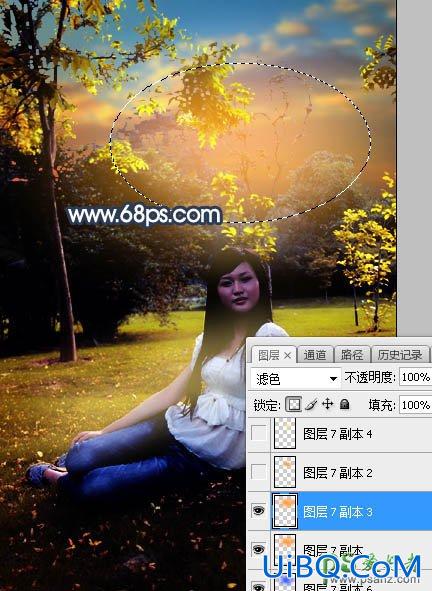Switch to the 路径 tab

tap(352, 355)
